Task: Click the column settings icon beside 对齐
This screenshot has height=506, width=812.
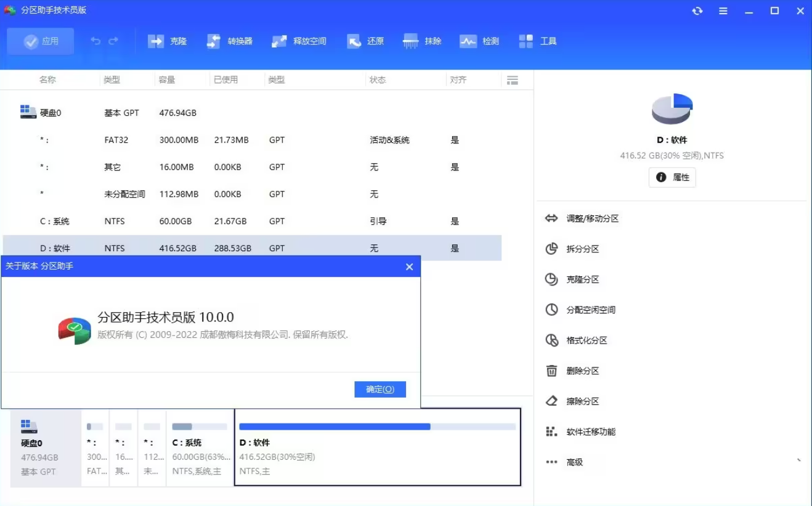Action: 512,80
